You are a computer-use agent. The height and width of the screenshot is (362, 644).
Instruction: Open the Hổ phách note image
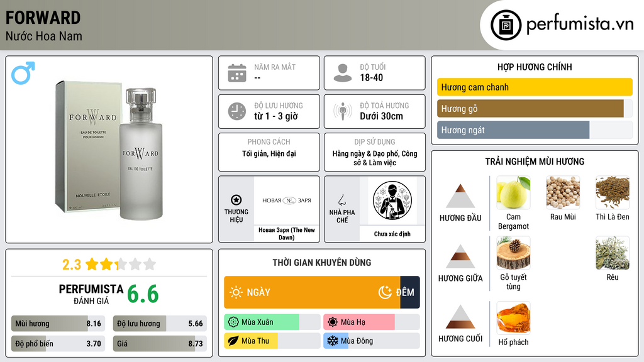coord(513,317)
